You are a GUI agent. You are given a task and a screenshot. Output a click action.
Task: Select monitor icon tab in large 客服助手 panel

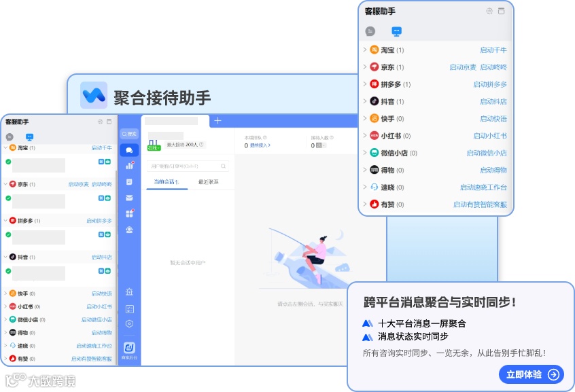(396, 31)
